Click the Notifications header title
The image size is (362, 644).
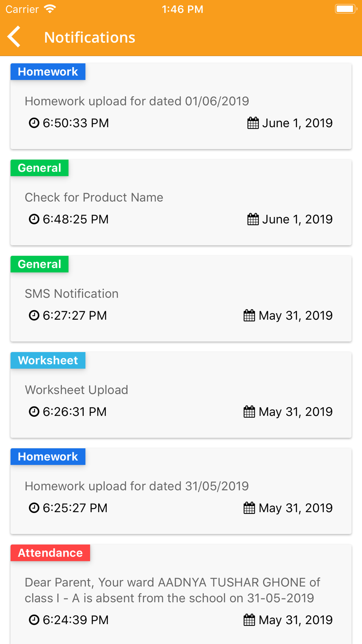[89, 37]
